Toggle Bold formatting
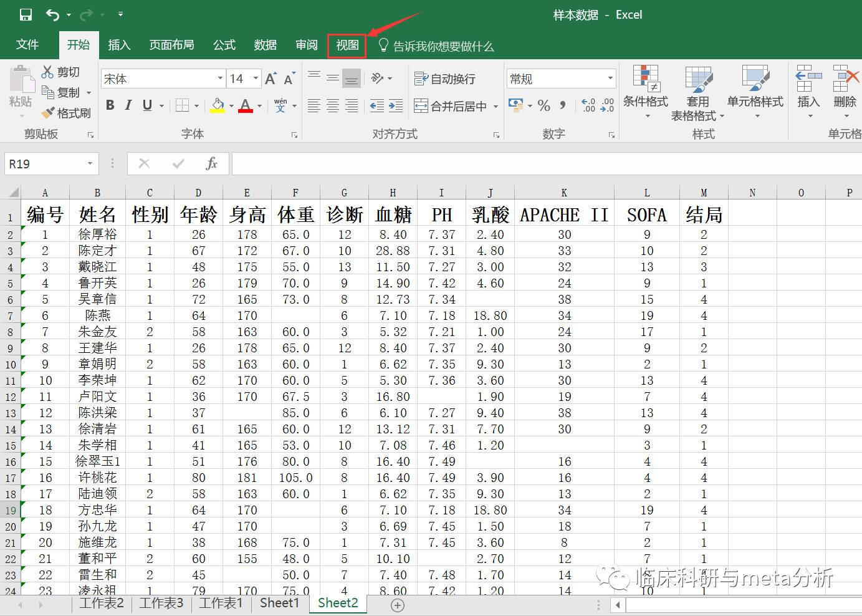 pos(110,105)
